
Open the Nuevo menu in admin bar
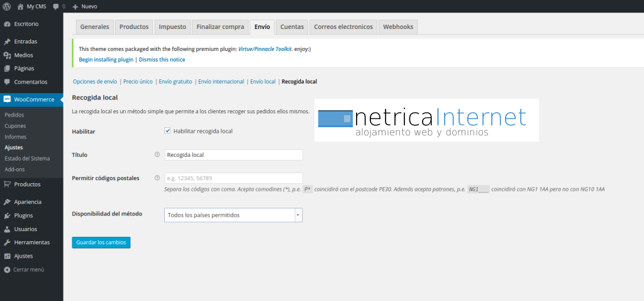[x=85, y=6]
